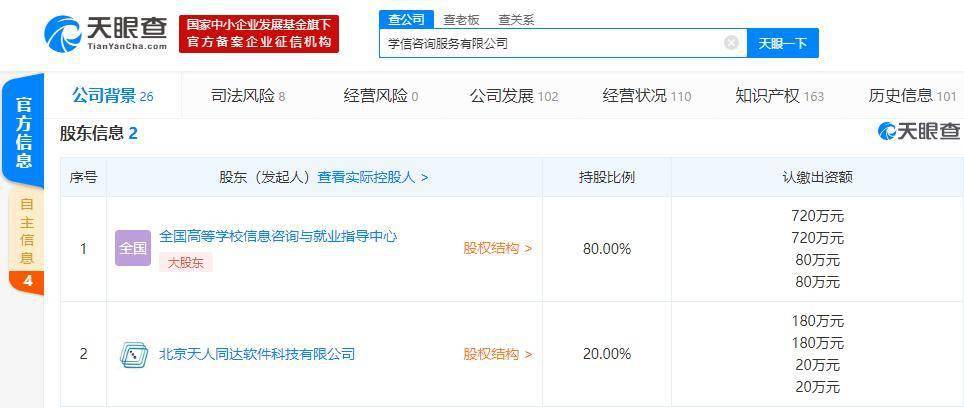Click the TianYanCha logo

click(x=106, y=34)
